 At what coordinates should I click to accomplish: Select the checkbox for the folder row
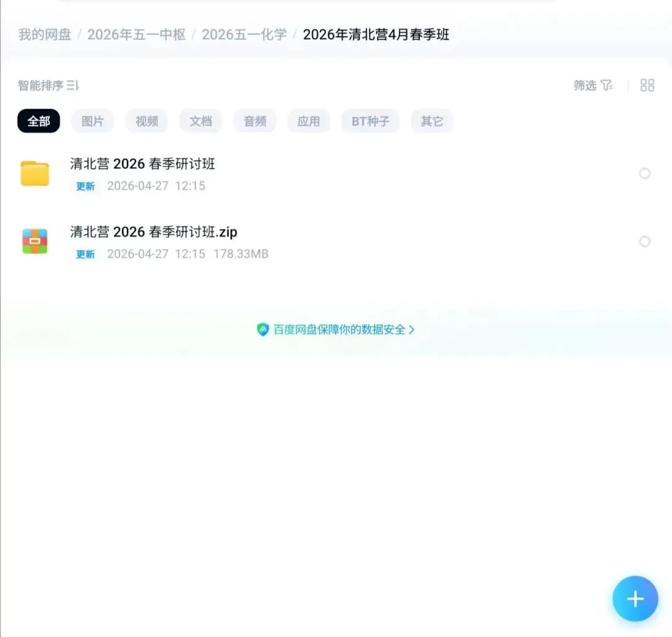pyautogui.click(x=644, y=173)
